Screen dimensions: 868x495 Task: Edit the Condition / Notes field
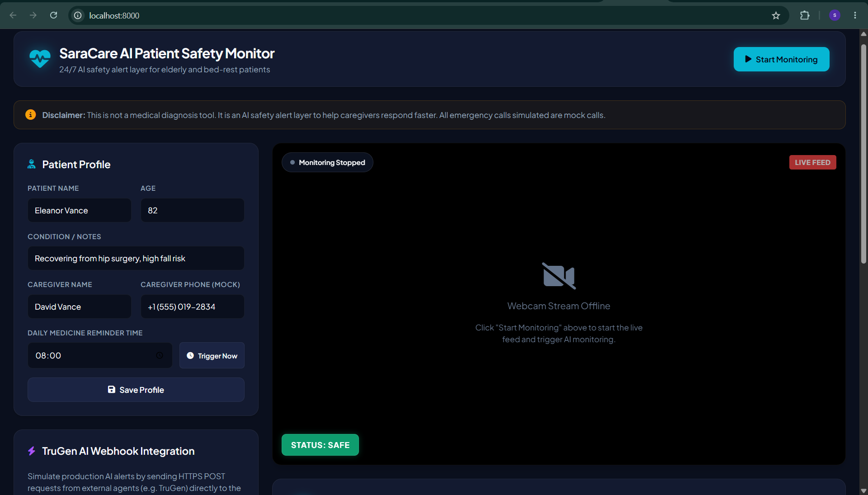tap(136, 258)
